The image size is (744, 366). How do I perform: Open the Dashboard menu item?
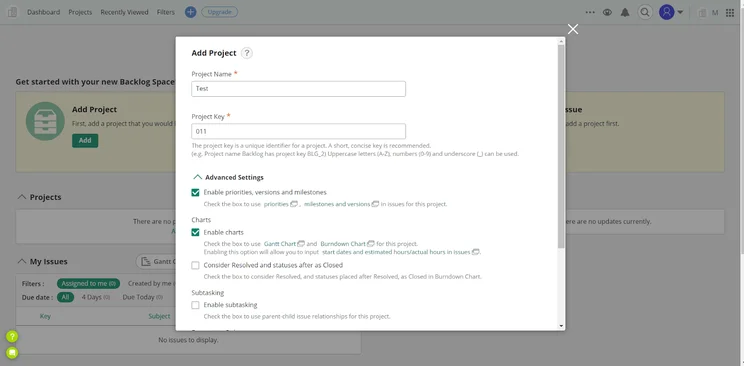point(44,12)
